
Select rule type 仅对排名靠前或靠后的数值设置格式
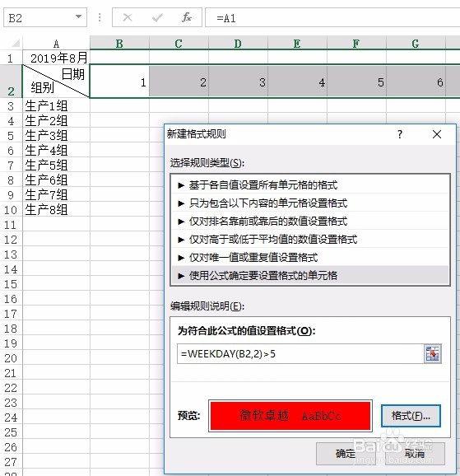310,221
